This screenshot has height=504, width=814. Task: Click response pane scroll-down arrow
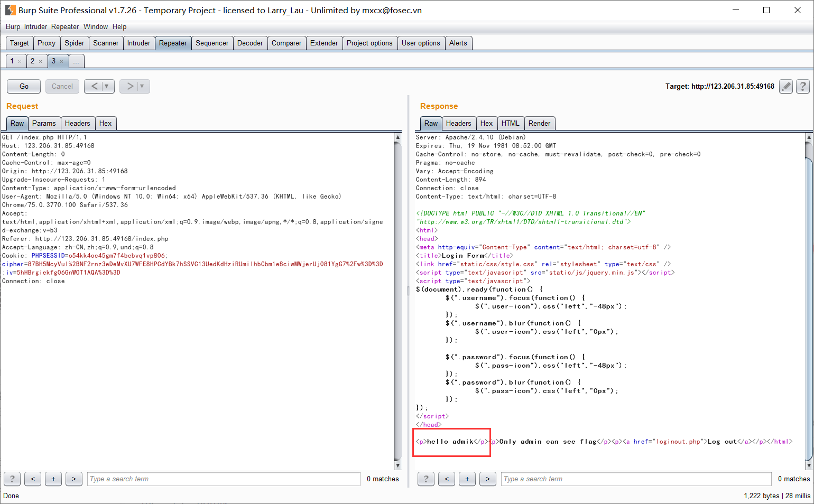coord(809,465)
